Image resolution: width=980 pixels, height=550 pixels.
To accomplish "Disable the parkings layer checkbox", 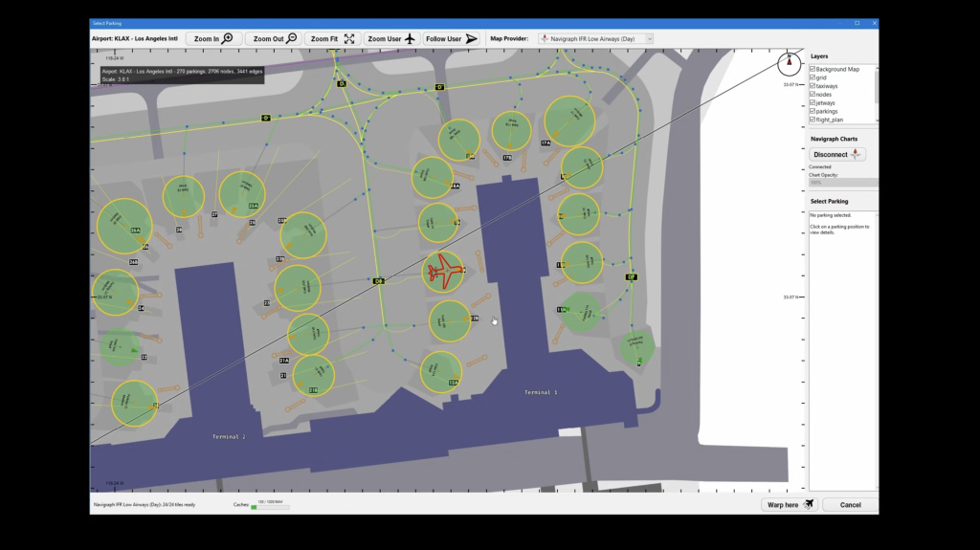I will 813,111.
